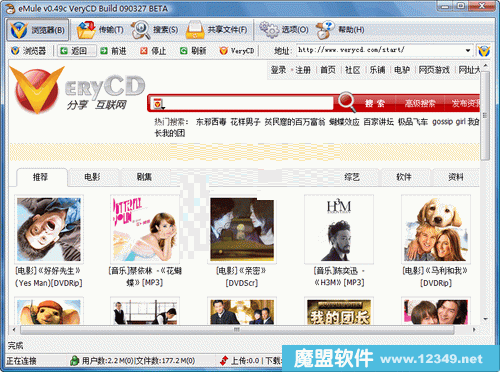
Task: Click hot search term 贫民窟的百万富翁
Action: tap(295, 122)
